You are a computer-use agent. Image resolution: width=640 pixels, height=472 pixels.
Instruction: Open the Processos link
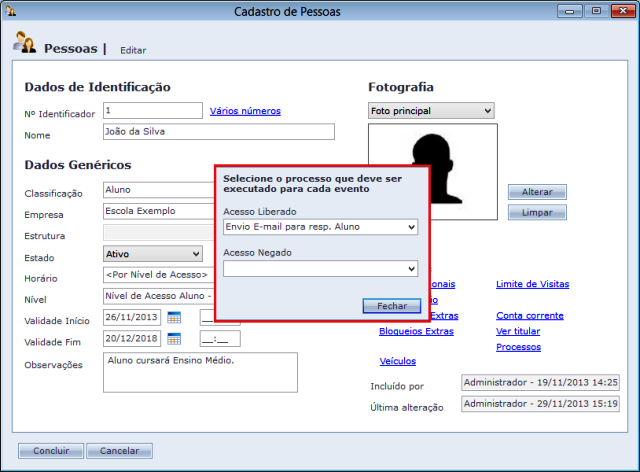(x=518, y=347)
